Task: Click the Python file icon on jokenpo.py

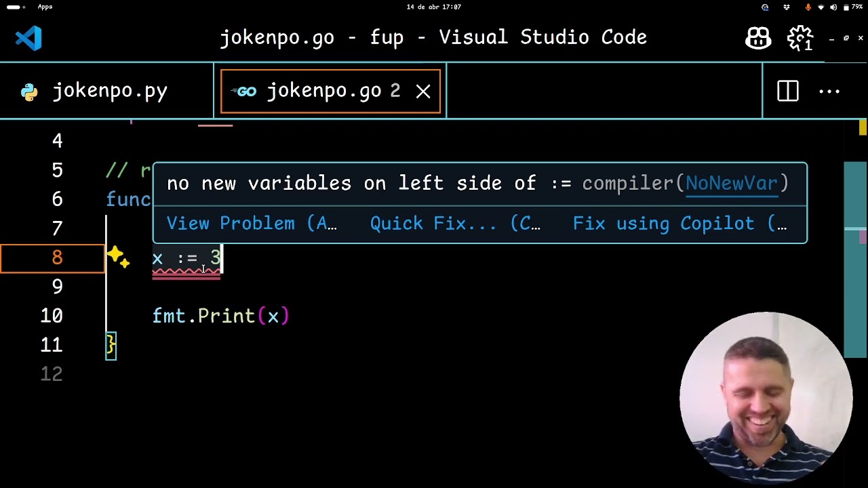Action: (x=29, y=92)
